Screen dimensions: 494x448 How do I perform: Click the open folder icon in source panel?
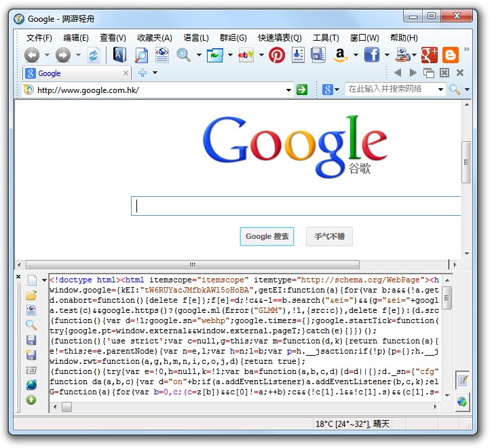coord(31,295)
